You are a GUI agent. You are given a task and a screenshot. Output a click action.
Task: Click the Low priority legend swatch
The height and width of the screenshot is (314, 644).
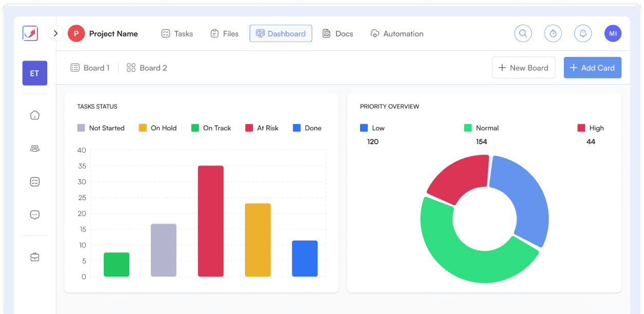[364, 128]
